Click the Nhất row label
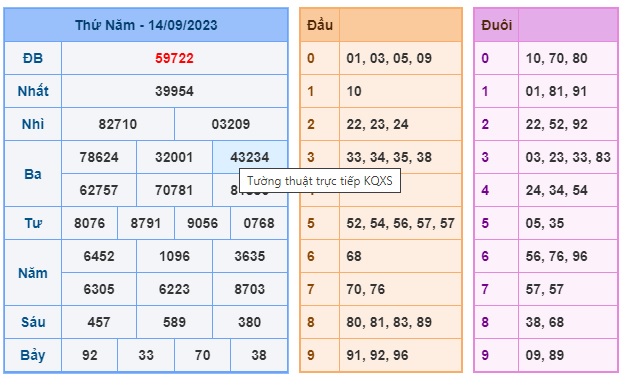The image size is (627, 387). 33,91
